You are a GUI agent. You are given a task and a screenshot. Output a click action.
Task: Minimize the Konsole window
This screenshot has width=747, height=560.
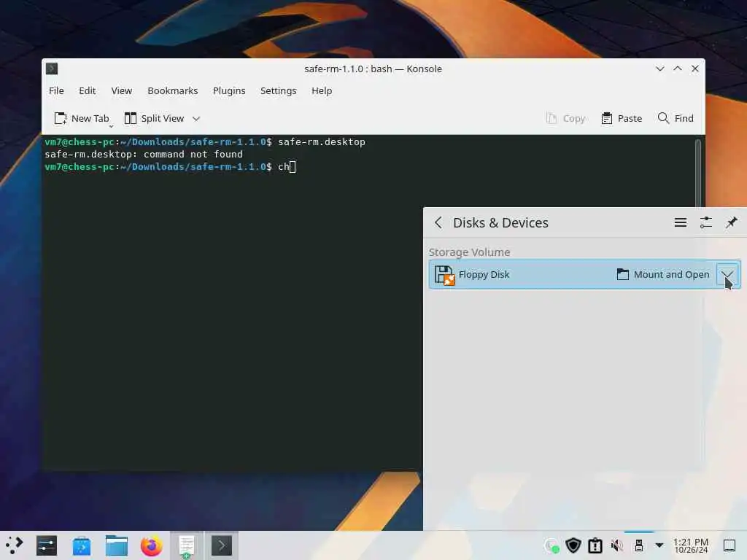659,69
